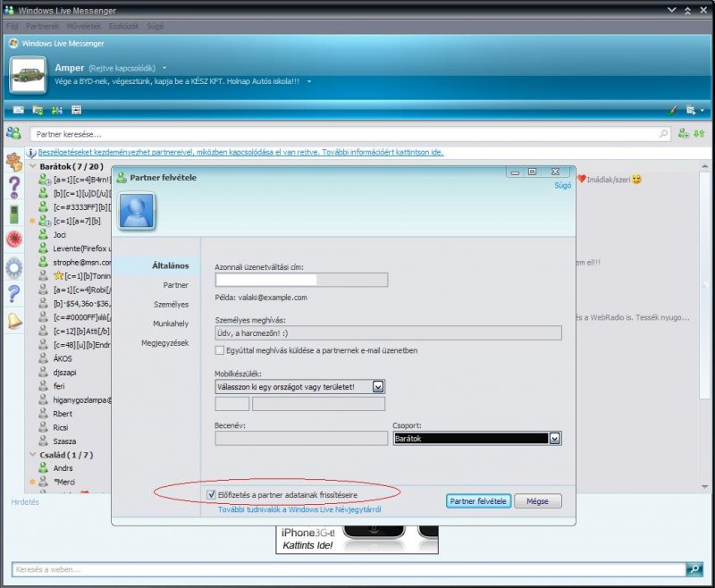Click the search magnifier in partner search field
Image resolution: width=715 pixels, height=588 pixels.
point(663,133)
